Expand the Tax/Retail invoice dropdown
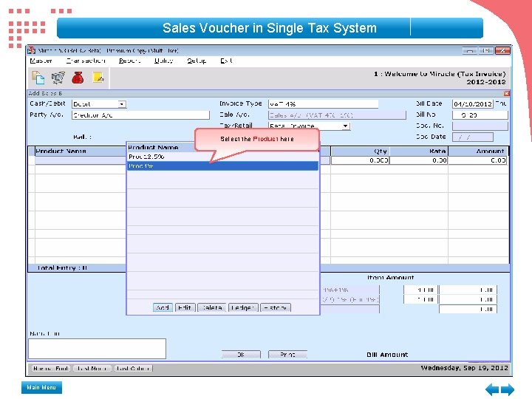 345,126
